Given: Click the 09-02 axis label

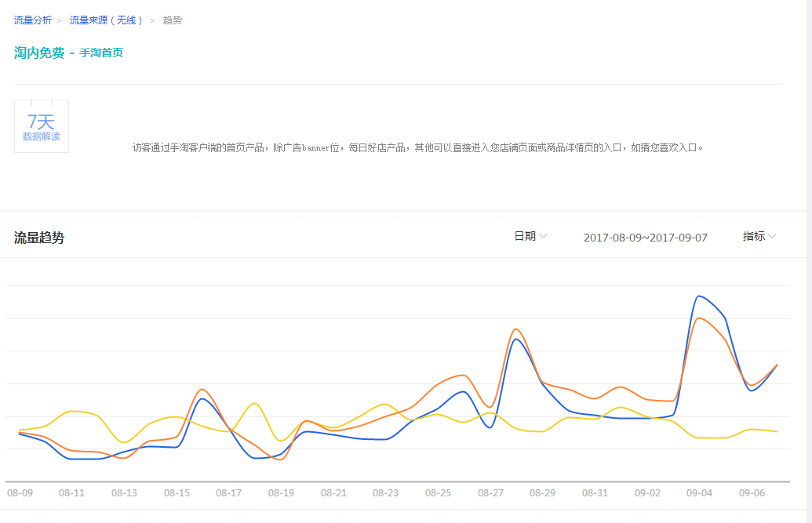Looking at the screenshot, I should [647, 493].
